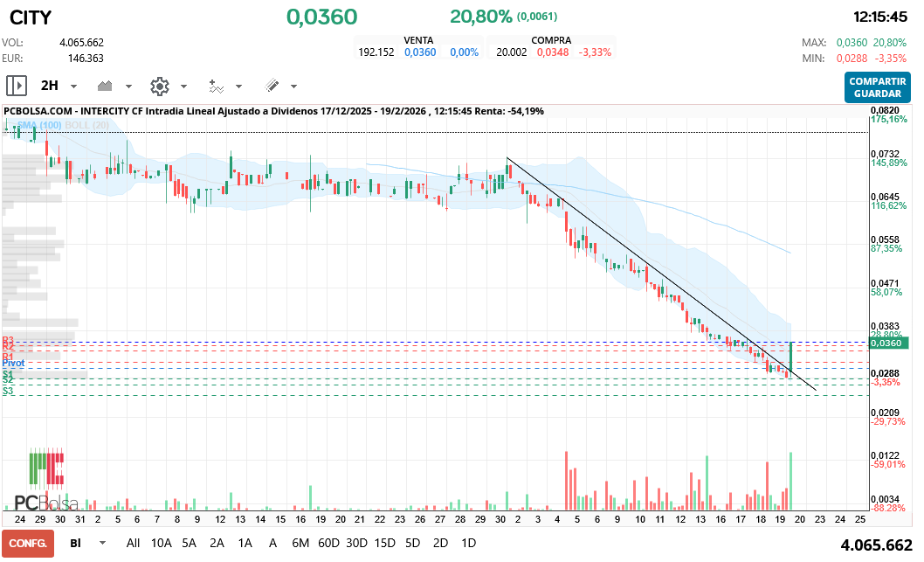Viewport: 924px width, 562px height.
Task: Select the mountain chart type icon
Action: (105, 86)
